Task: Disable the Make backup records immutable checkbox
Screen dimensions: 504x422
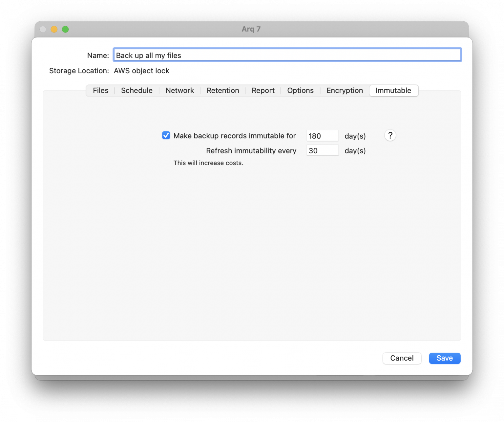Action: [x=166, y=135]
